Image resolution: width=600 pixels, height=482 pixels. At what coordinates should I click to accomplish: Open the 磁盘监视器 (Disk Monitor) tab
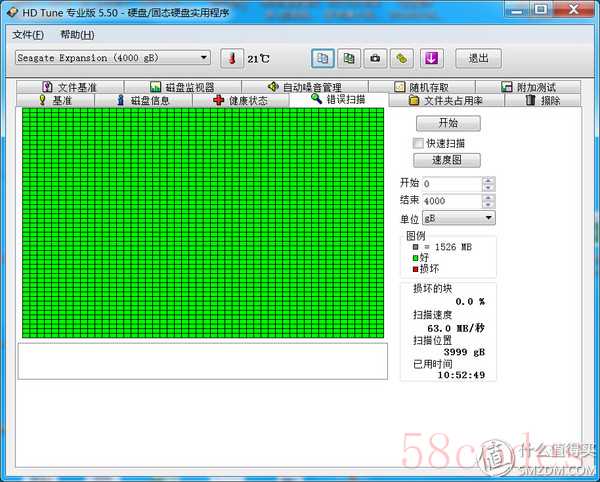[x=182, y=87]
